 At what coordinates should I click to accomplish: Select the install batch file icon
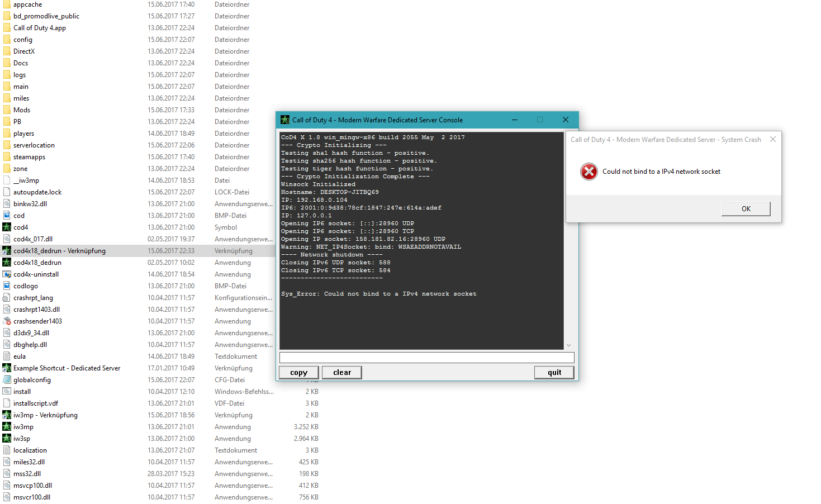tap(7, 392)
